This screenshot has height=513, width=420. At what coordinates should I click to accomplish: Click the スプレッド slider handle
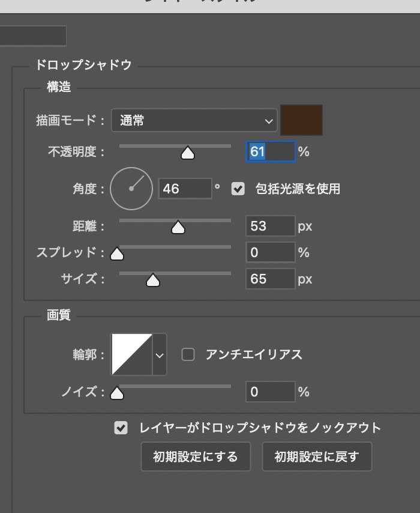coord(117,255)
